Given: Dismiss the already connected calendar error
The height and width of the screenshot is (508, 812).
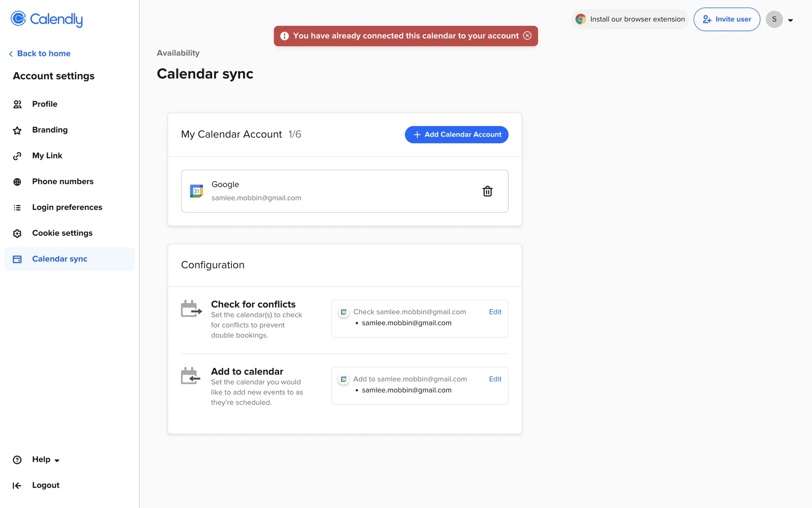Looking at the screenshot, I should 527,36.
